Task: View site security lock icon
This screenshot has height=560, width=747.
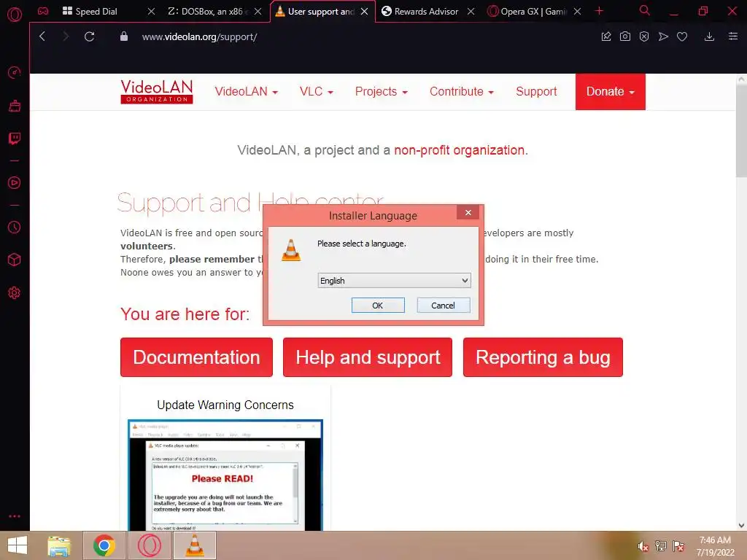Action: [x=124, y=36]
